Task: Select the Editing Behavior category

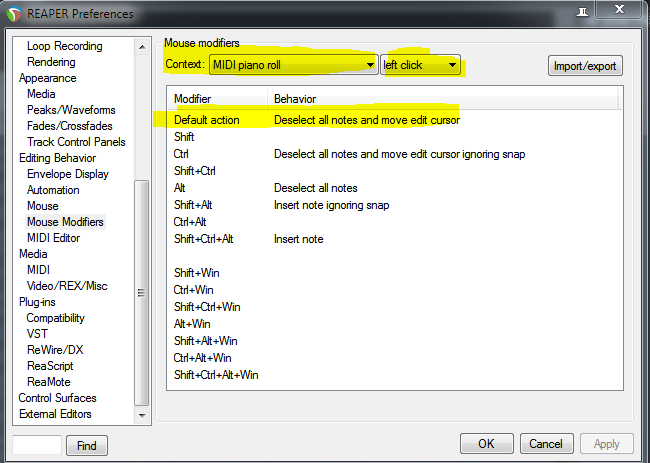Action: click(x=58, y=158)
